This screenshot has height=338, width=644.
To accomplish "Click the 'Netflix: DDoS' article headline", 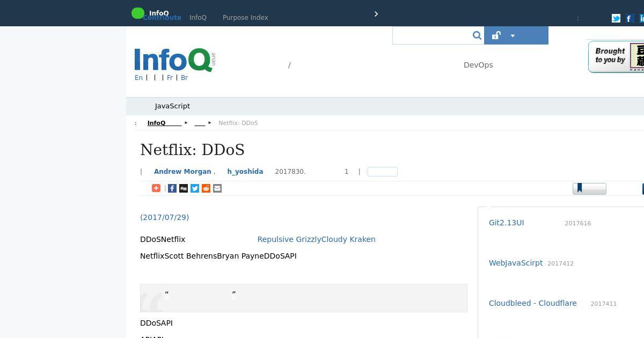I will [x=192, y=150].
